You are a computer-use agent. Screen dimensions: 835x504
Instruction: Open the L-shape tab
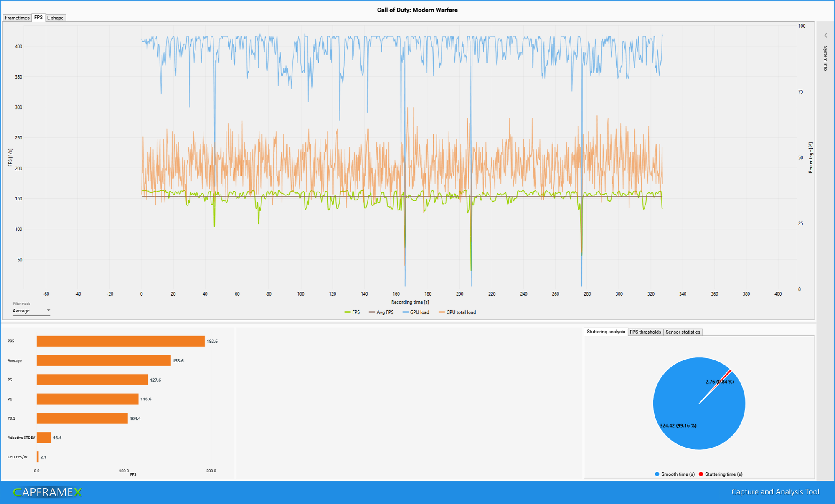55,18
